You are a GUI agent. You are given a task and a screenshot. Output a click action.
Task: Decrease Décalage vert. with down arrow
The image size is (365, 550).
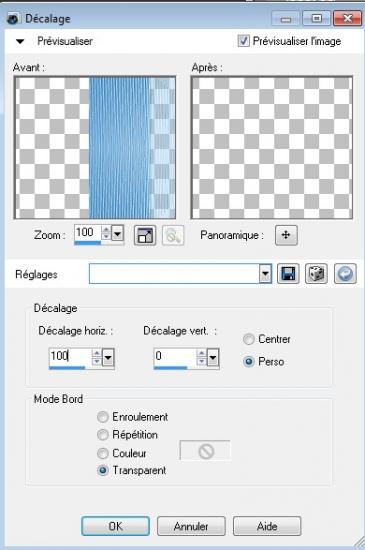[201, 361]
